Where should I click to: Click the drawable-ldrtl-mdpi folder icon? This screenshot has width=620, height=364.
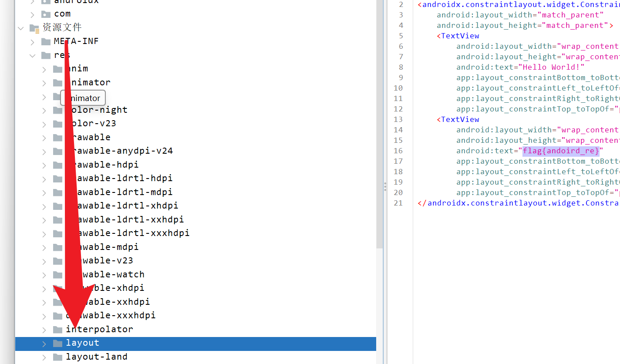57,192
